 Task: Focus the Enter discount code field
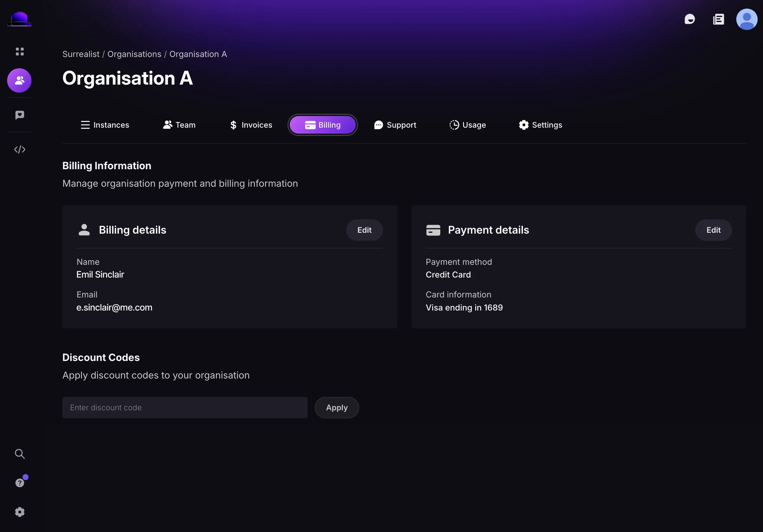[185, 408]
